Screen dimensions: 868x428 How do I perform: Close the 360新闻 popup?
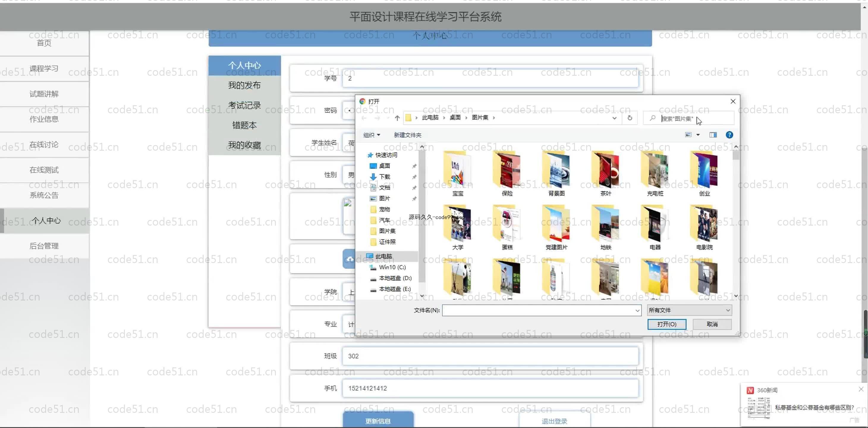click(861, 389)
